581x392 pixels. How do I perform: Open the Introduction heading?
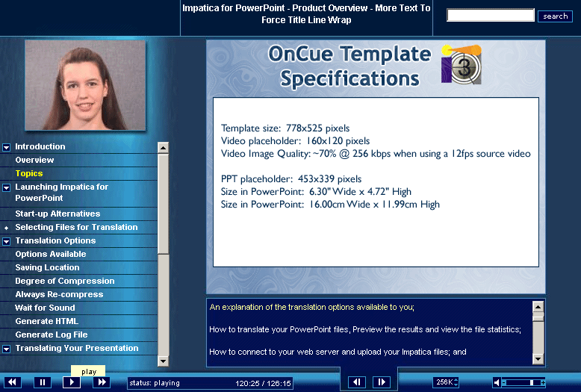(x=40, y=147)
